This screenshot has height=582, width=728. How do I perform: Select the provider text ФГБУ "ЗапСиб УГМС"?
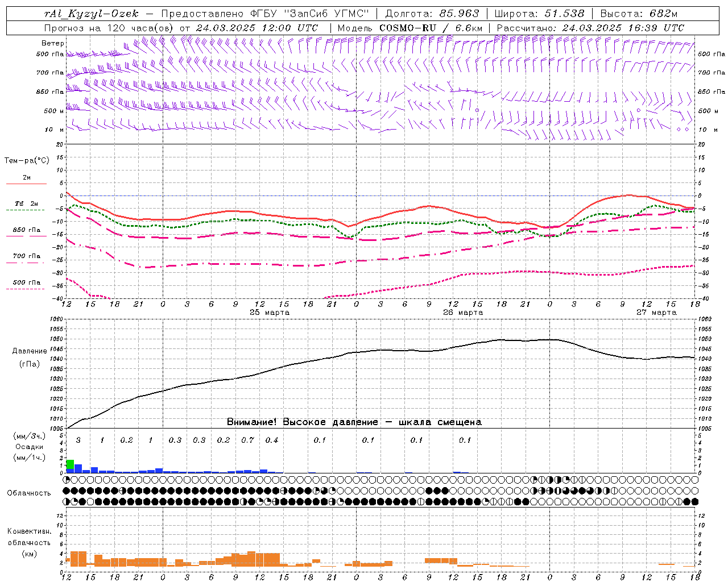(310, 14)
